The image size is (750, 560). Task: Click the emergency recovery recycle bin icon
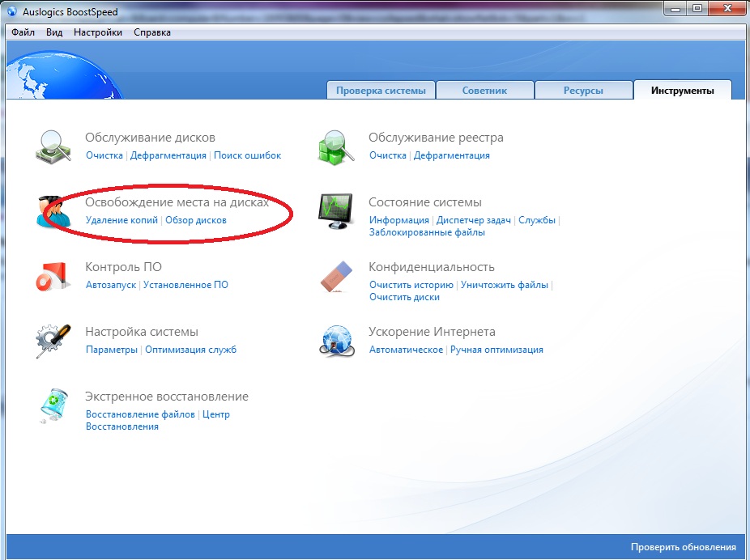pos(53,405)
